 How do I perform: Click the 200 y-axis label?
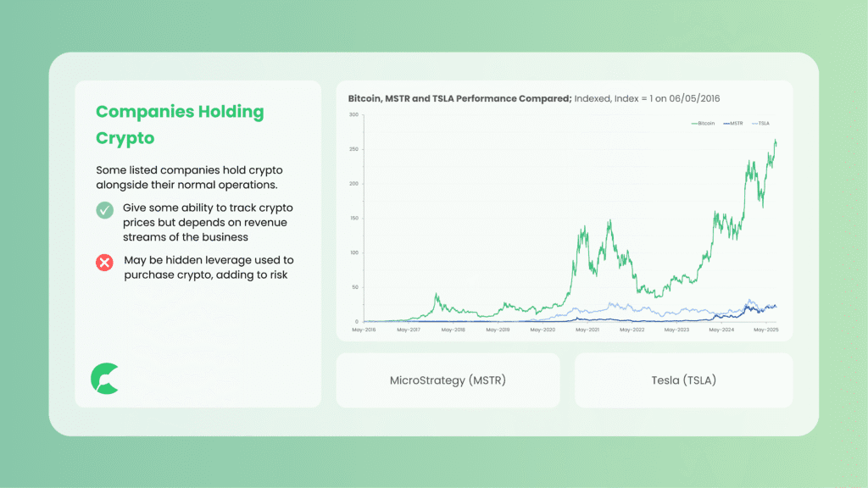pos(353,184)
